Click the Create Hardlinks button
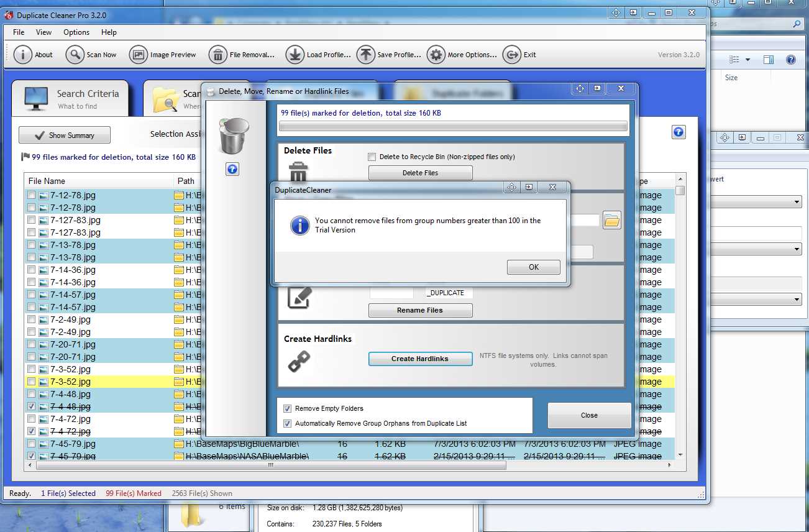 click(420, 359)
